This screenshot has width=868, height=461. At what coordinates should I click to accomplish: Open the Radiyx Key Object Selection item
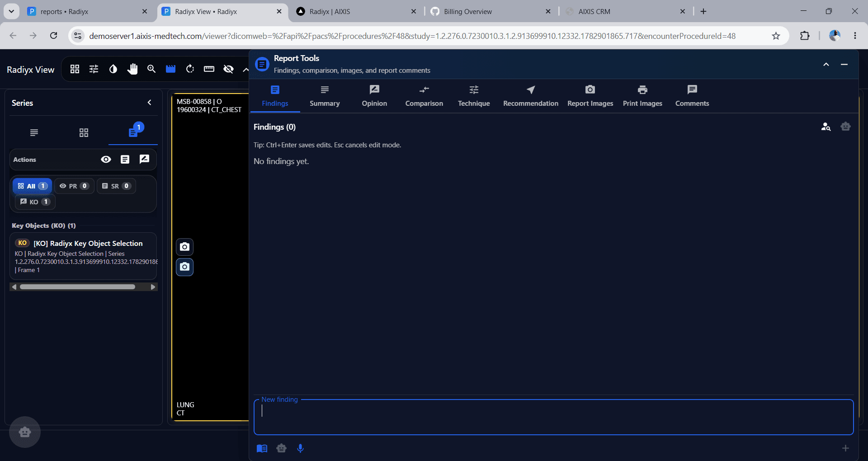(84, 256)
